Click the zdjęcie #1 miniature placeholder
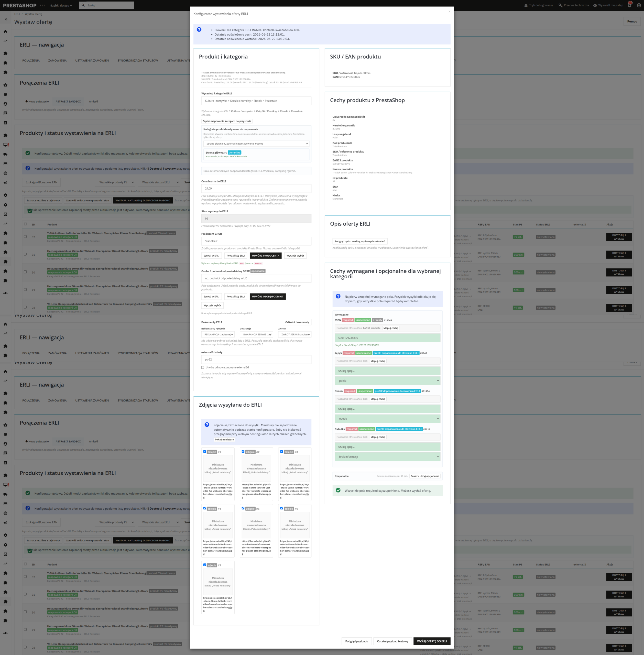The width and height of the screenshot is (644, 655). point(218,468)
